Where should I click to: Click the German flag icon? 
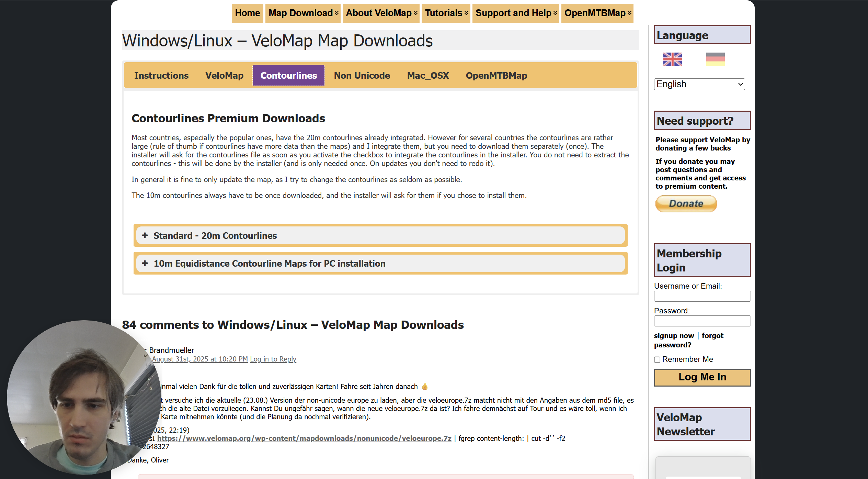[715, 59]
